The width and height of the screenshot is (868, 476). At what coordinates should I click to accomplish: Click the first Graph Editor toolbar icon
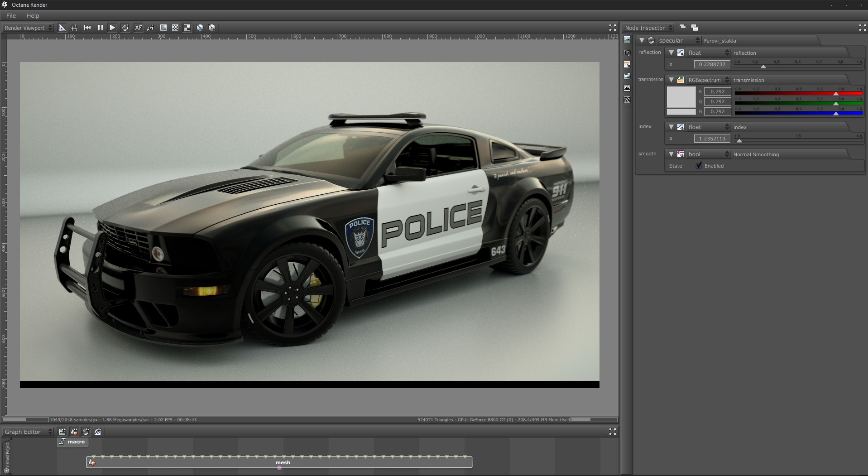point(62,432)
